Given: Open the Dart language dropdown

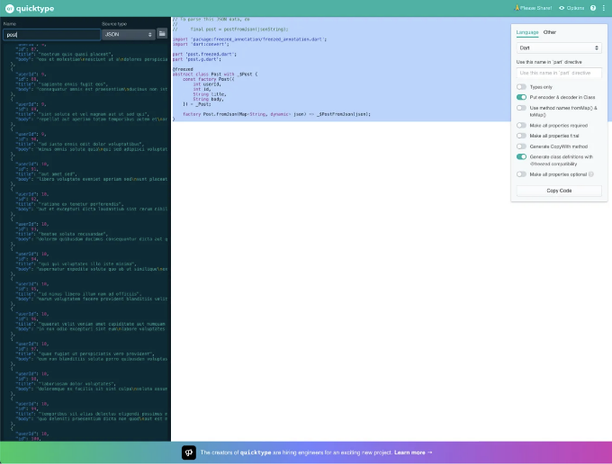Looking at the screenshot, I should click(559, 48).
